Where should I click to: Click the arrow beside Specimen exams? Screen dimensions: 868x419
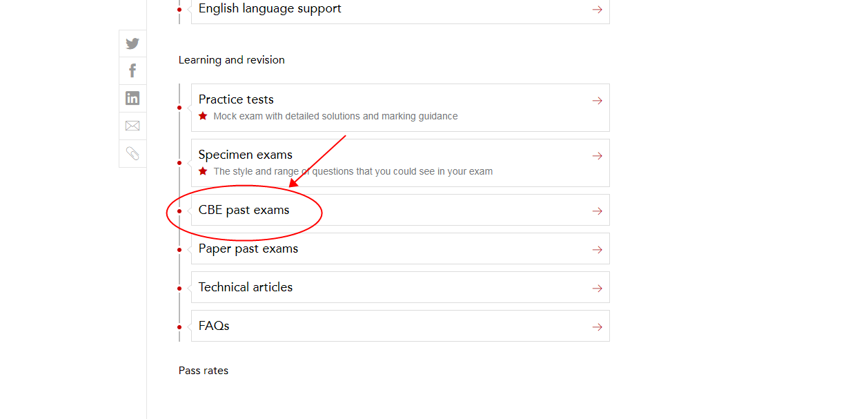598,156
